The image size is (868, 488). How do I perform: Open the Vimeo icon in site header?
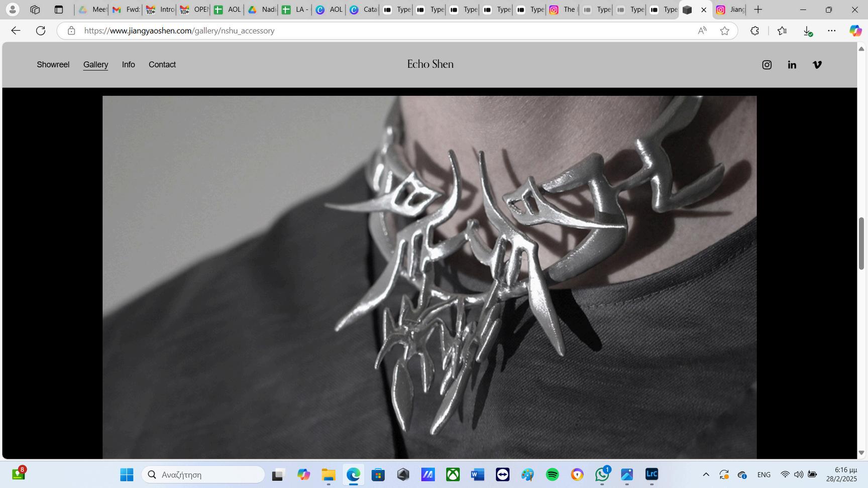point(817,65)
